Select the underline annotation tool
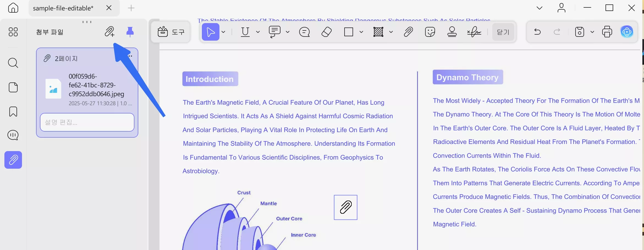The height and width of the screenshot is (250, 644). point(245,32)
